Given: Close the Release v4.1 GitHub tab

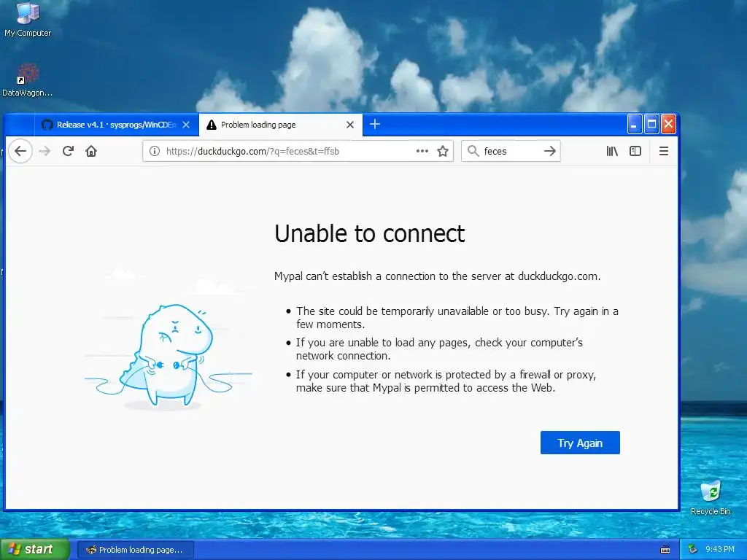Looking at the screenshot, I should [x=186, y=125].
